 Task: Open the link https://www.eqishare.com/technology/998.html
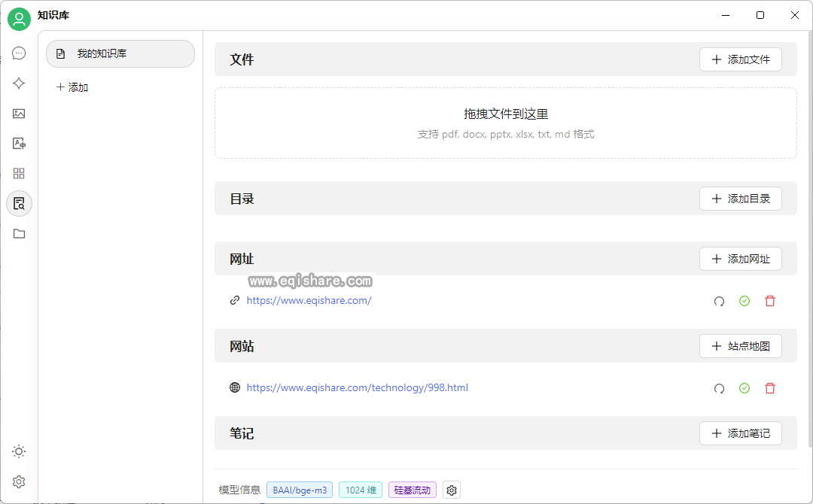357,387
